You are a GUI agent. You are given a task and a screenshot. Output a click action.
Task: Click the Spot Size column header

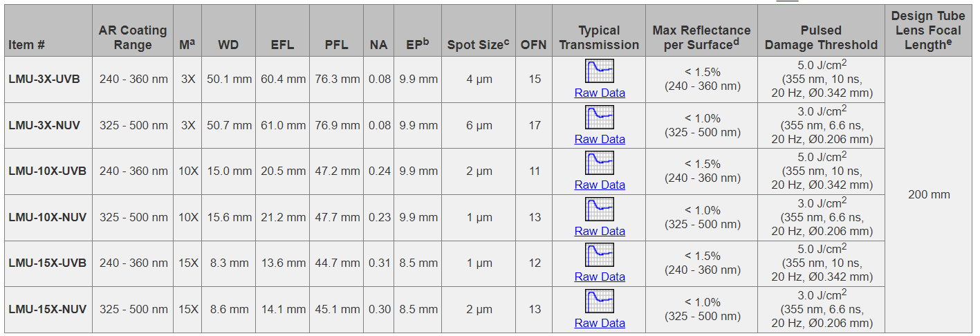479,44
